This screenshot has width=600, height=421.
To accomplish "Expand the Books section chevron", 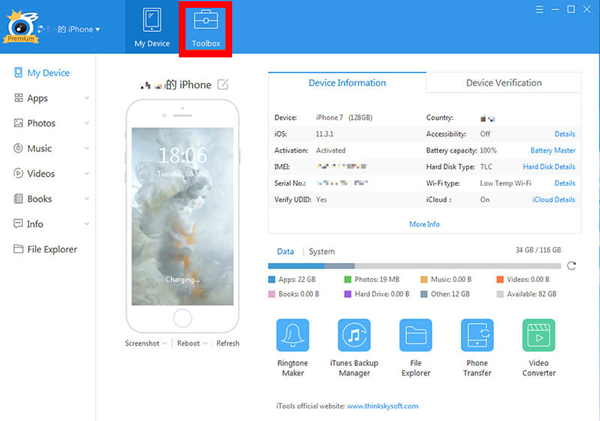I will (87, 199).
